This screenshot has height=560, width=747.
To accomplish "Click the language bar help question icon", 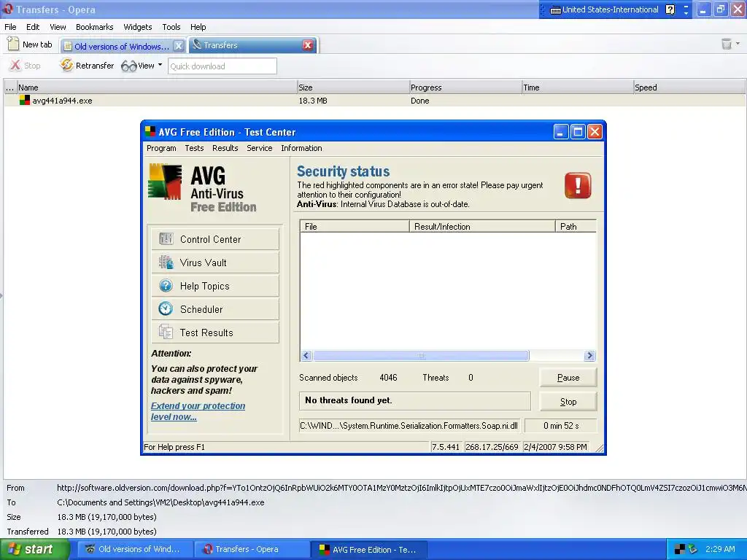I will click(x=670, y=9).
